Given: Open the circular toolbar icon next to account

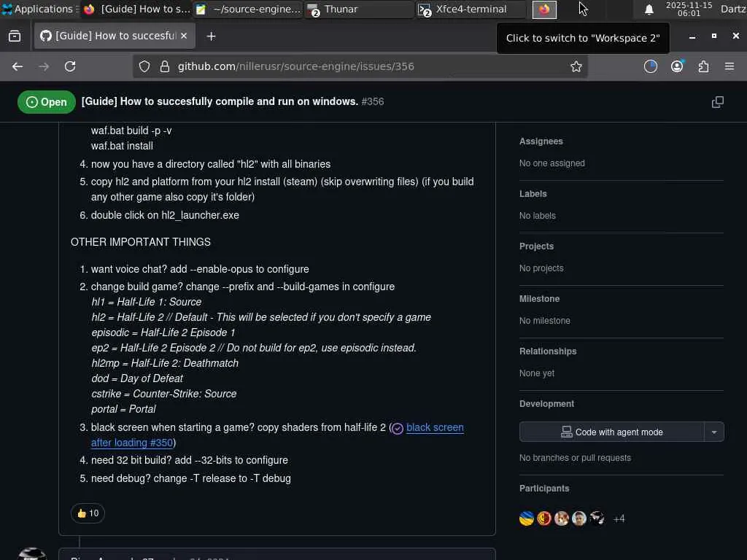Looking at the screenshot, I should tap(650, 66).
